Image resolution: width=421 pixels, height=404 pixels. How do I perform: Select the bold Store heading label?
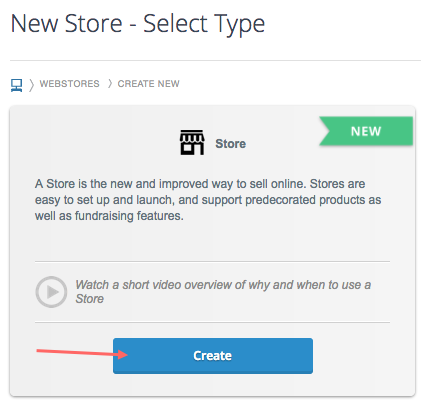(x=230, y=144)
